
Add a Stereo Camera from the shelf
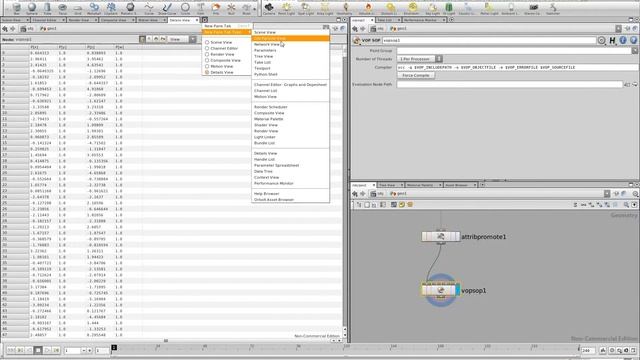[x=532, y=8]
